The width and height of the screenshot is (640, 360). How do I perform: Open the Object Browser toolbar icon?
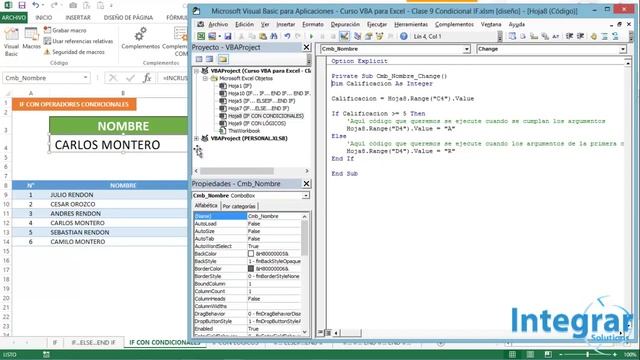tap(380, 36)
